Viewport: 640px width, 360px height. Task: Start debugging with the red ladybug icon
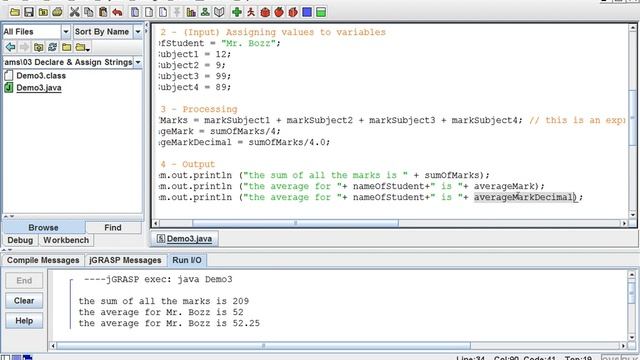(265, 12)
